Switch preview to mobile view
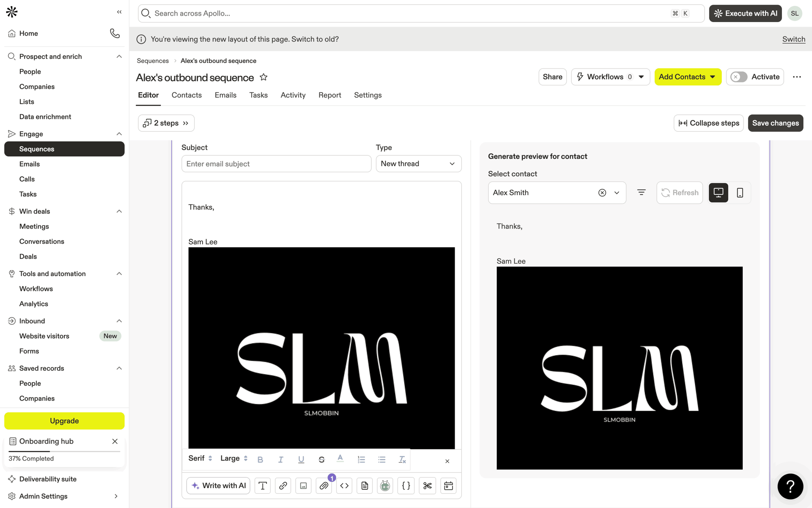Image resolution: width=812 pixels, height=508 pixels. tap(740, 193)
